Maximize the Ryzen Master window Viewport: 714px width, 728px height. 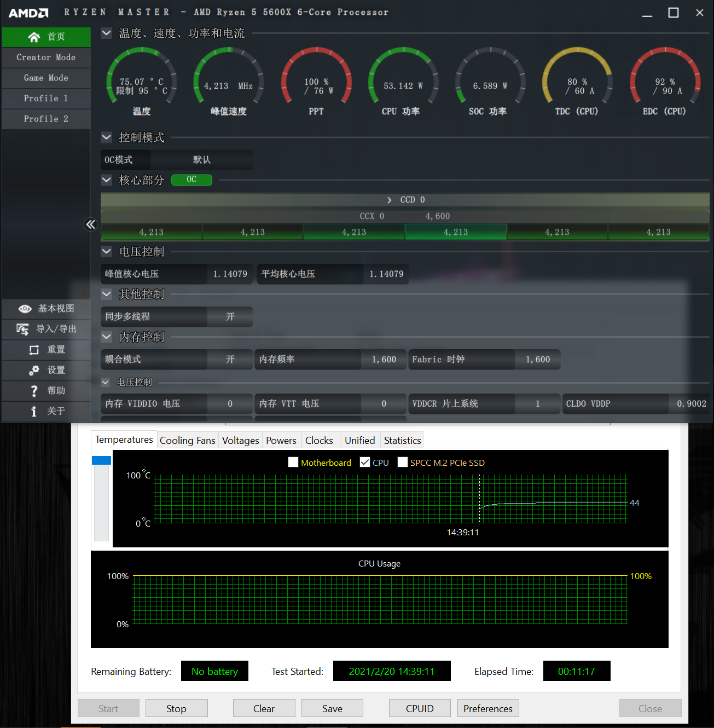pos(674,13)
